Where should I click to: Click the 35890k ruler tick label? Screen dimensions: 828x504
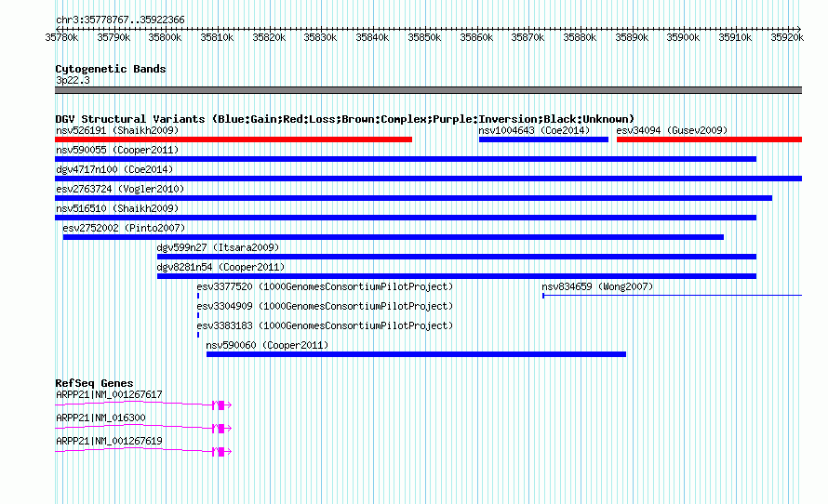632,37
